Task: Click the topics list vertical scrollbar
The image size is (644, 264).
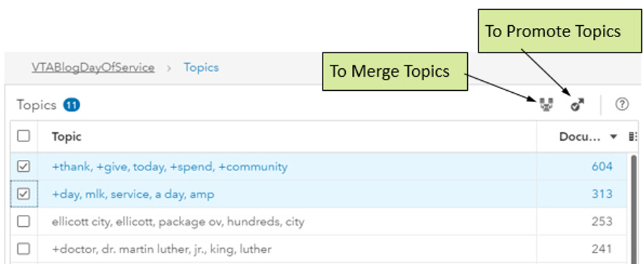Action: (634, 209)
